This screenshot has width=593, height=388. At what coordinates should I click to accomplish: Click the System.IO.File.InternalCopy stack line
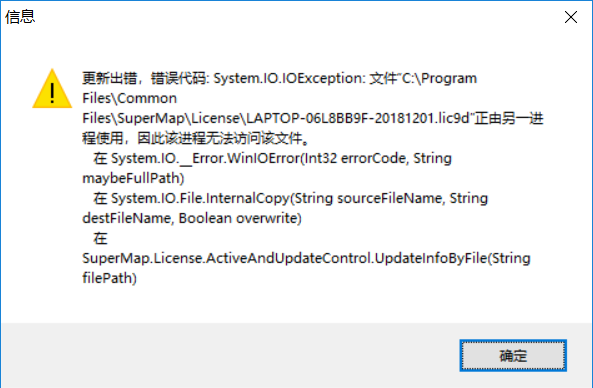tap(290, 198)
